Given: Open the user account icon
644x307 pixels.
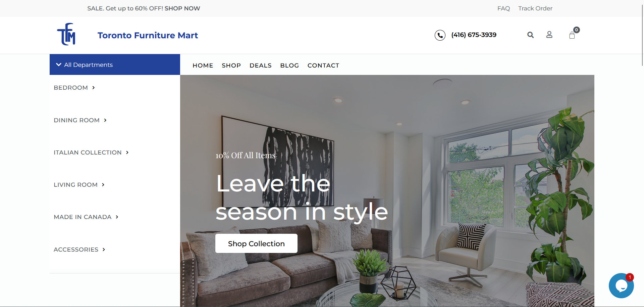Looking at the screenshot, I should click(x=549, y=35).
